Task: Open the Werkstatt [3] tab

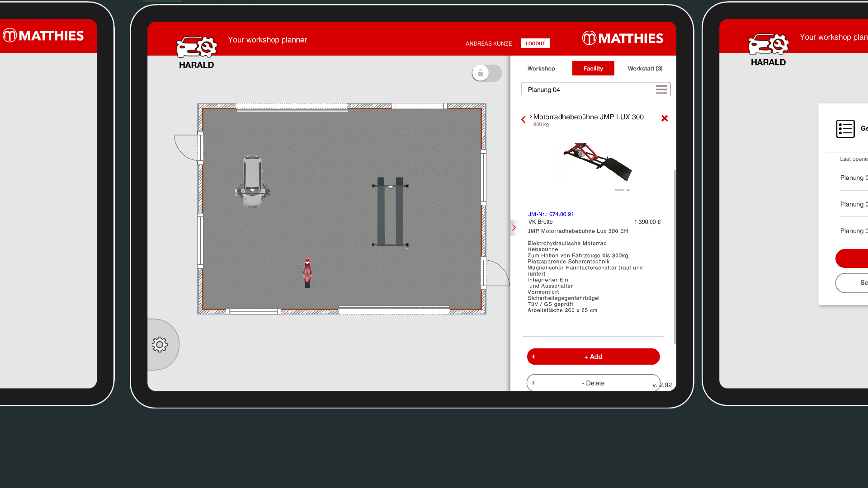Action: [645, 69]
